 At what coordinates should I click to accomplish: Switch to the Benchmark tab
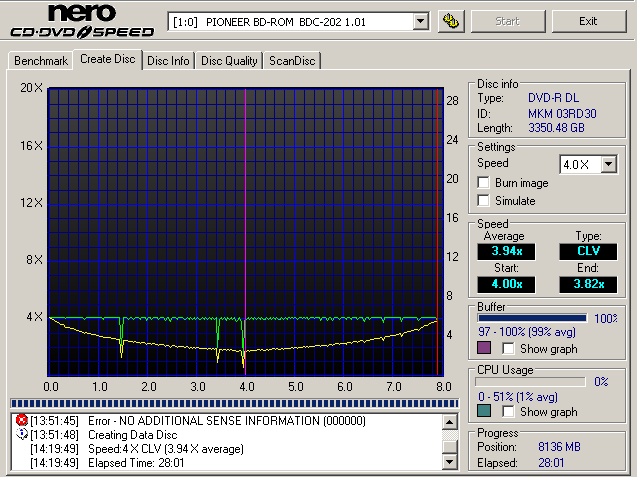(41, 61)
